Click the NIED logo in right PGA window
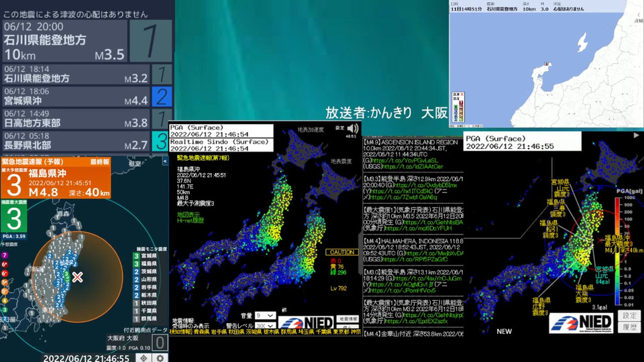The height and width of the screenshot is (362, 644). point(581,323)
